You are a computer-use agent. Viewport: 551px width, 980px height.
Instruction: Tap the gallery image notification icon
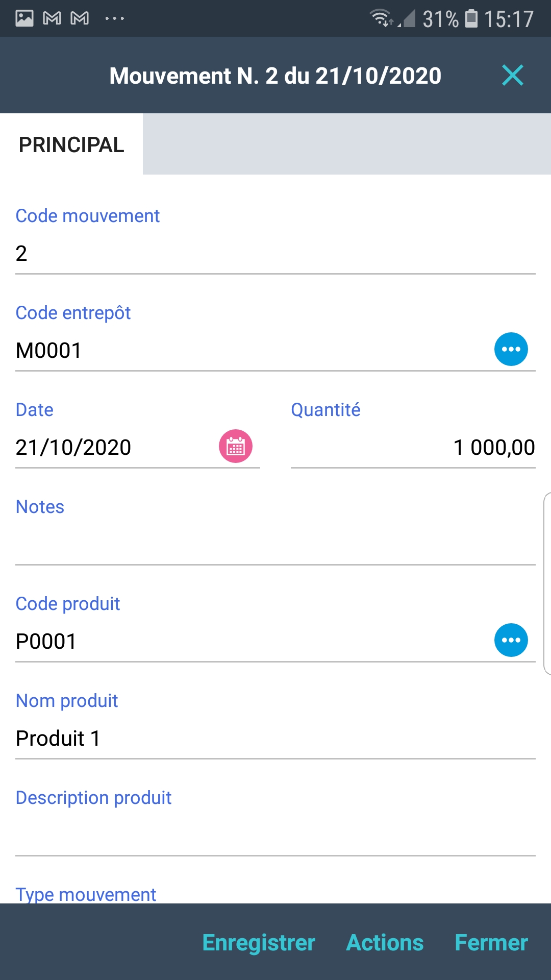click(x=24, y=18)
